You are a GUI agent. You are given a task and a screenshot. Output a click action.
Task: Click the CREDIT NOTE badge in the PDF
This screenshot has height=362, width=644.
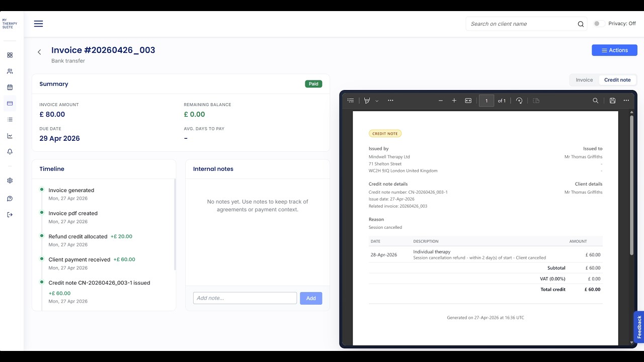coord(385,134)
